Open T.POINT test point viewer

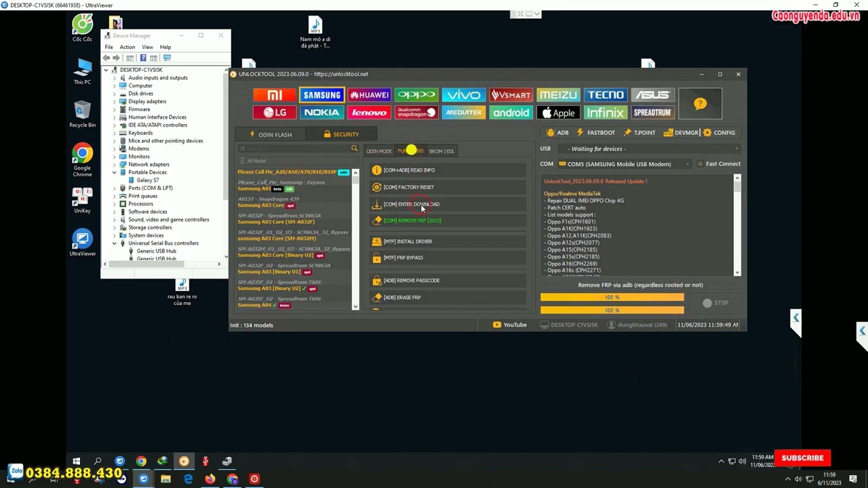[639, 133]
